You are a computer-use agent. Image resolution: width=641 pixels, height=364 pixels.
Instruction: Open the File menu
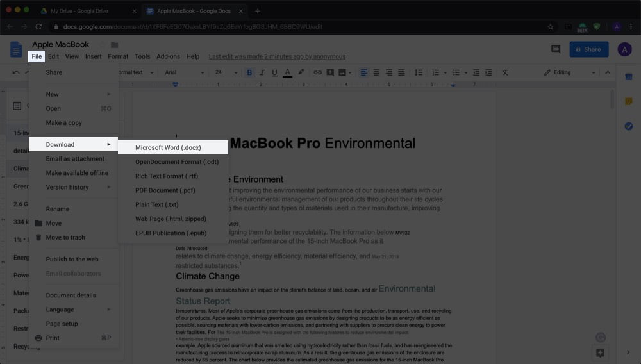pyautogui.click(x=37, y=56)
